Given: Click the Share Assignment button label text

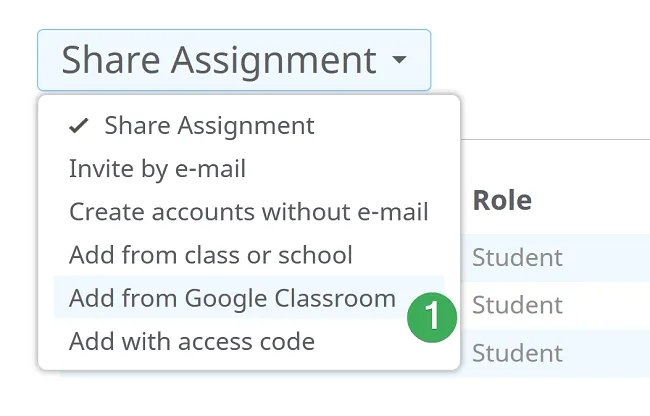Looking at the screenshot, I should (x=219, y=60).
